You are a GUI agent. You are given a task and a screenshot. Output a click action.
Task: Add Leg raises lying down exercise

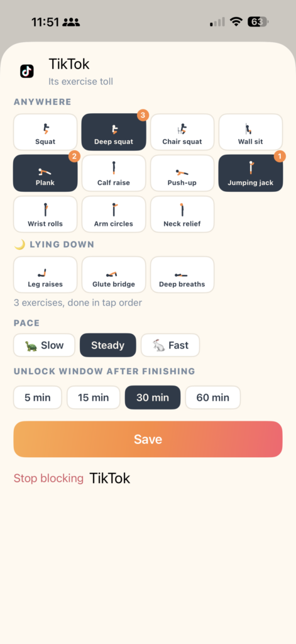[x=45, y=275]
